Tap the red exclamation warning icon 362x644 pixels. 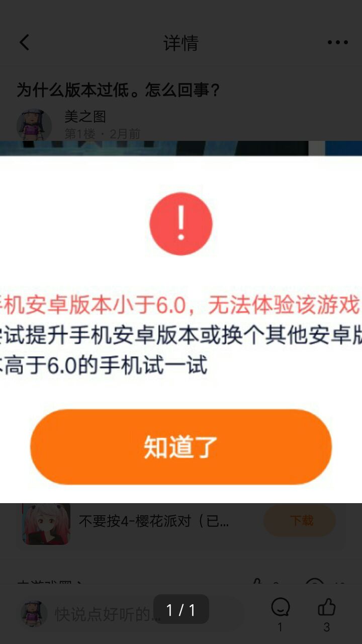coord(181,223)
